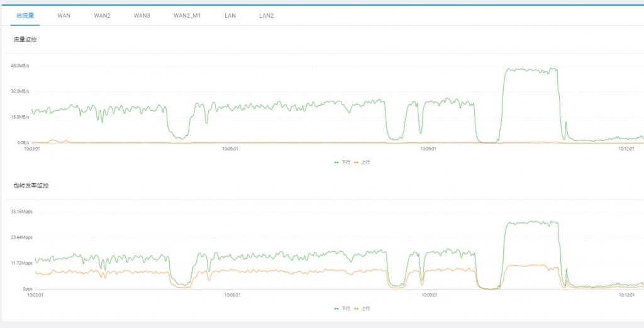Switch to the LAN2 tab

click(267, 15)
